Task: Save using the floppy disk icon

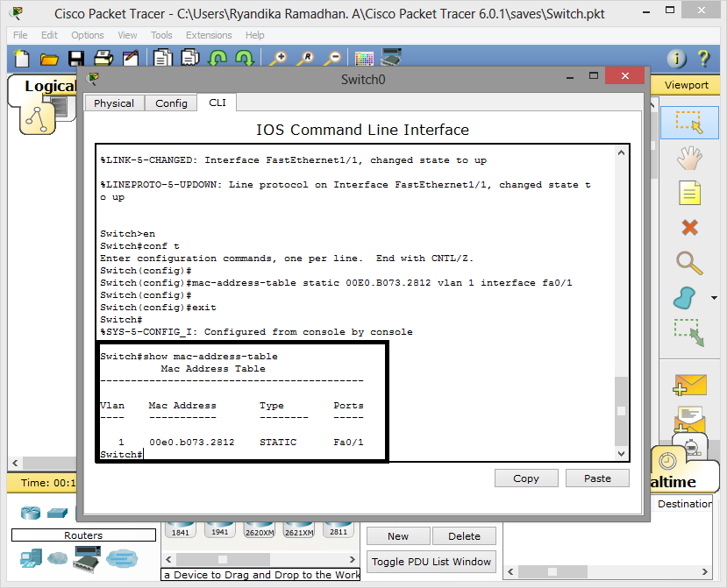Action: pyautogui.click(x=76, y=59)
